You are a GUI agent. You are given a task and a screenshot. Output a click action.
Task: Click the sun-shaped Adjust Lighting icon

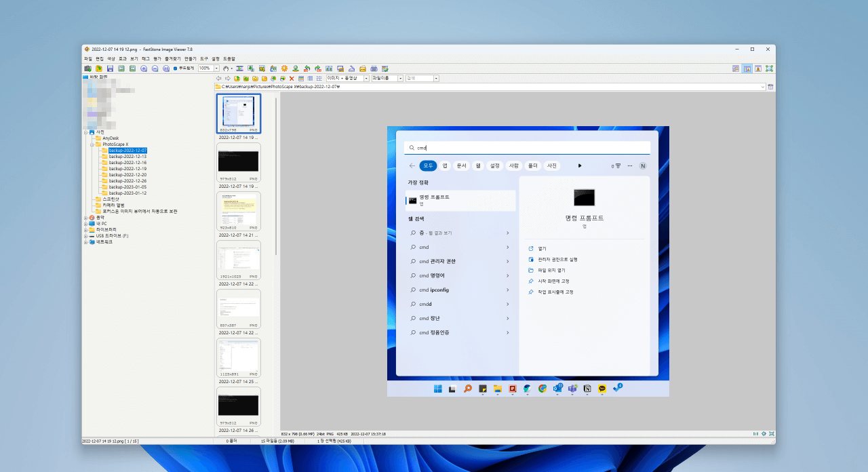click(284, 68)
